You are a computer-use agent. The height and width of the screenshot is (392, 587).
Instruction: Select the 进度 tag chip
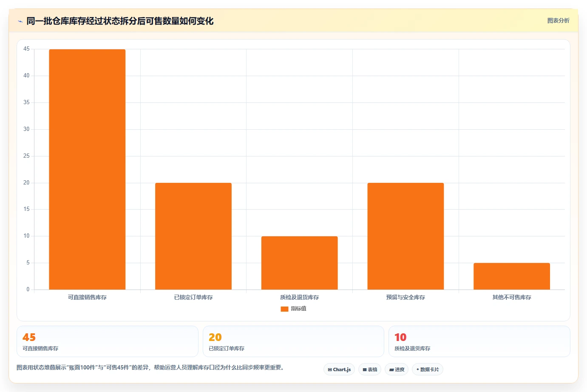point(397,369)
